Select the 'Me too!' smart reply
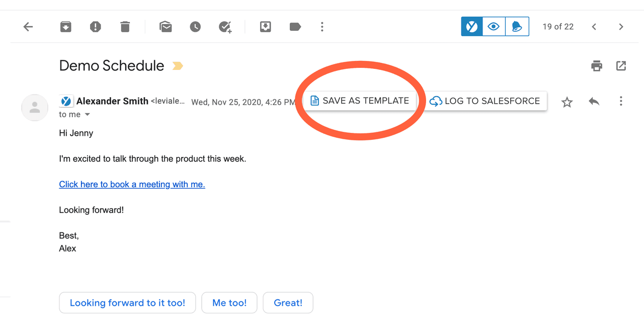Viewport: 644px width, 324px height. click(229, 302)
